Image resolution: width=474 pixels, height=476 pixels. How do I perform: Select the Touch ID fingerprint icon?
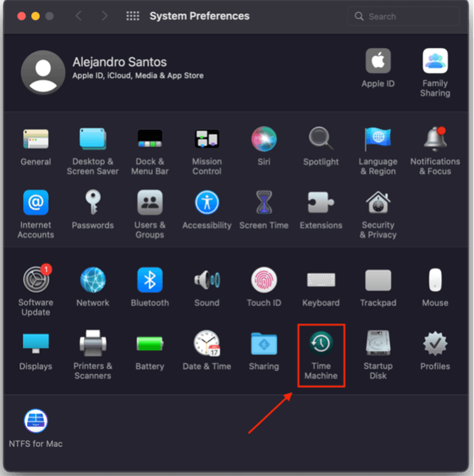pyautogui.click(x=263, y=280)
